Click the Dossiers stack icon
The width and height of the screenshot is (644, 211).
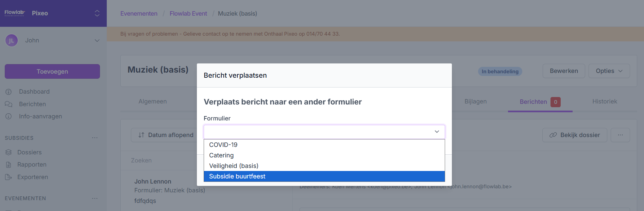tap(9, 152)
